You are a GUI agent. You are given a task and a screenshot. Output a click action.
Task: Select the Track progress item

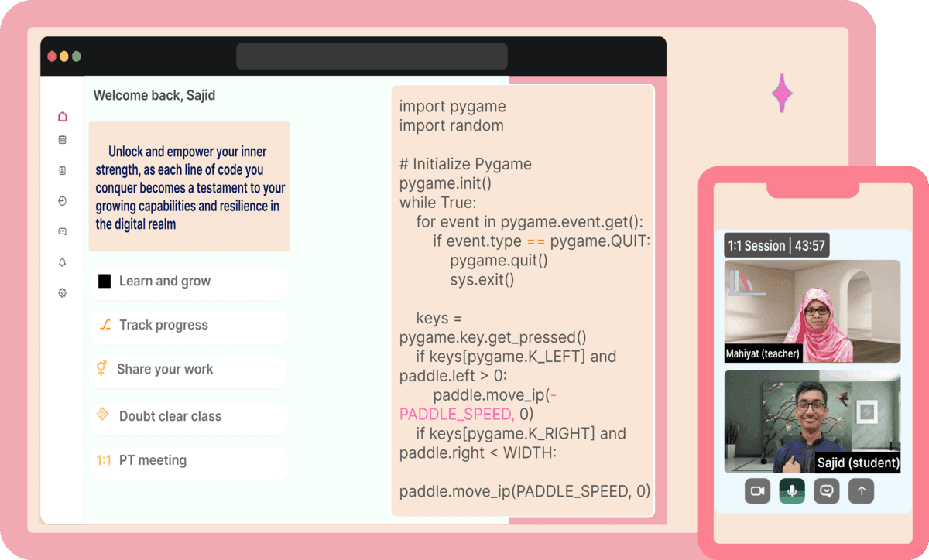[x=189, y=326]
